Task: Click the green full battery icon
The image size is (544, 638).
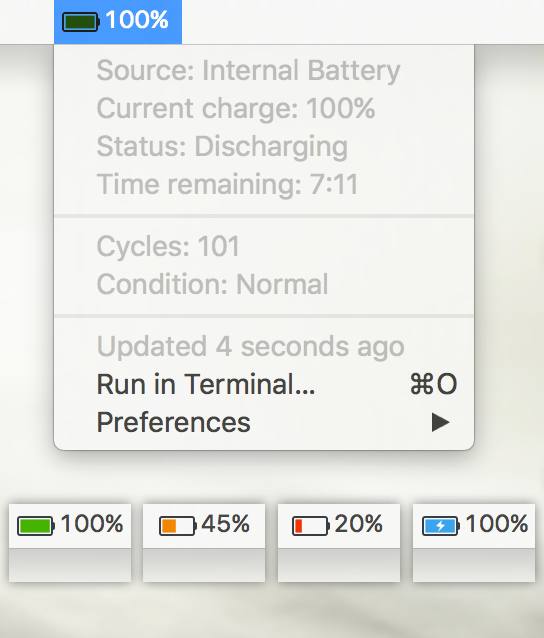Action: click(x=36, y=526)
